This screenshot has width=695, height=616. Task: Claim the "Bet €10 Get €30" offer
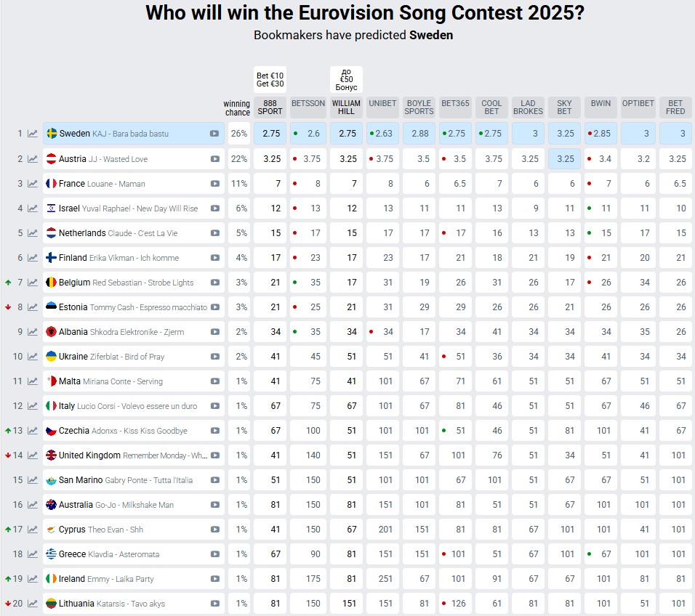270,78
